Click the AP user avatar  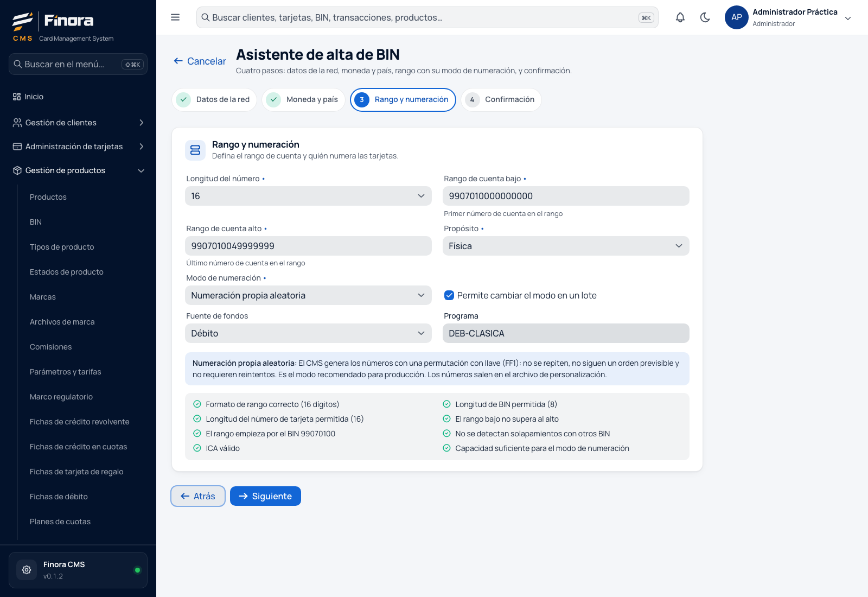pyautogui.click(x=737, y=17)
